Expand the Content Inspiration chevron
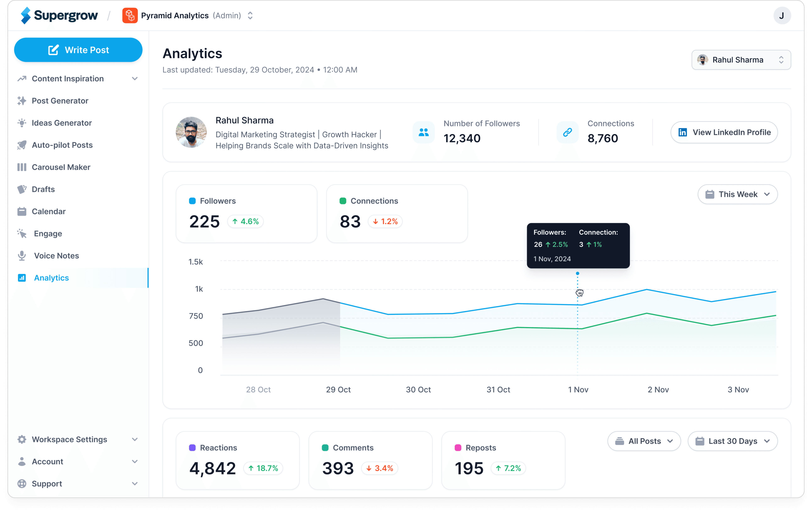The height and width of the screenshot is (513, 812). point(135,79)
